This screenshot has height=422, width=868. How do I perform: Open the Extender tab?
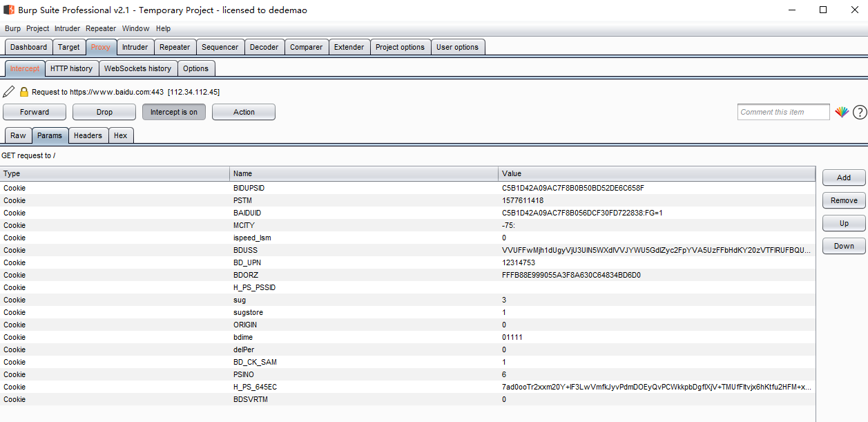(x=349, y=47)
